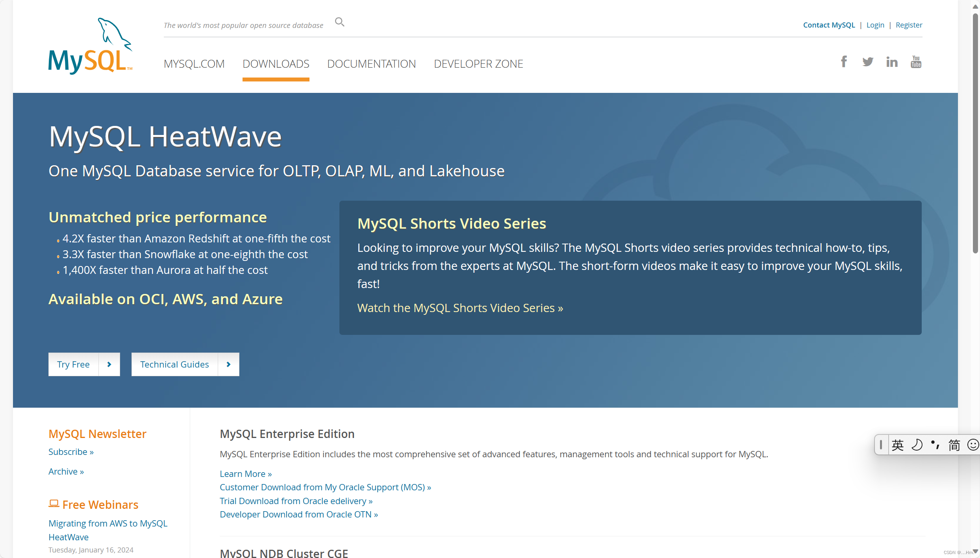Image resolution: width=980 pixels, height=558 pixels.
Task: Open the DOCUMENTATION tab
Action: (371, 64)
